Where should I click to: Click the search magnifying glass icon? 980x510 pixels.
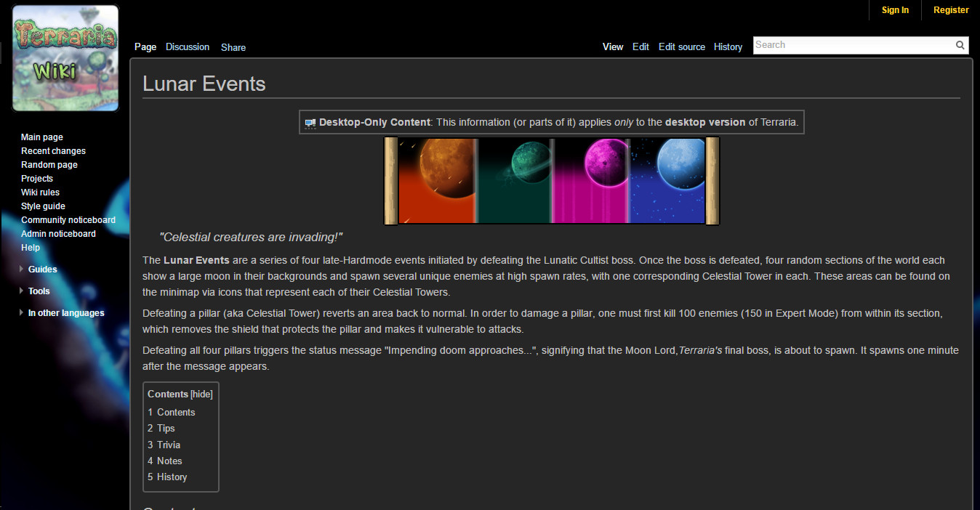(x=960, y=45)
